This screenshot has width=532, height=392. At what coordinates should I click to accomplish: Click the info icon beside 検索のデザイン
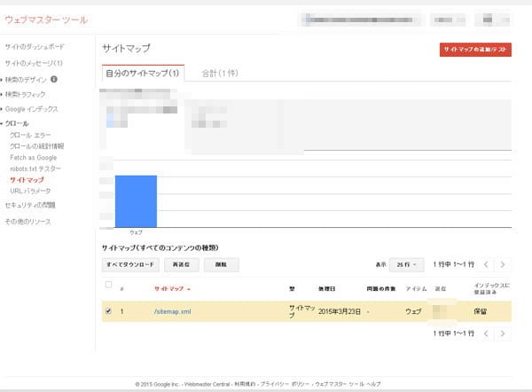tap(55, 80)
